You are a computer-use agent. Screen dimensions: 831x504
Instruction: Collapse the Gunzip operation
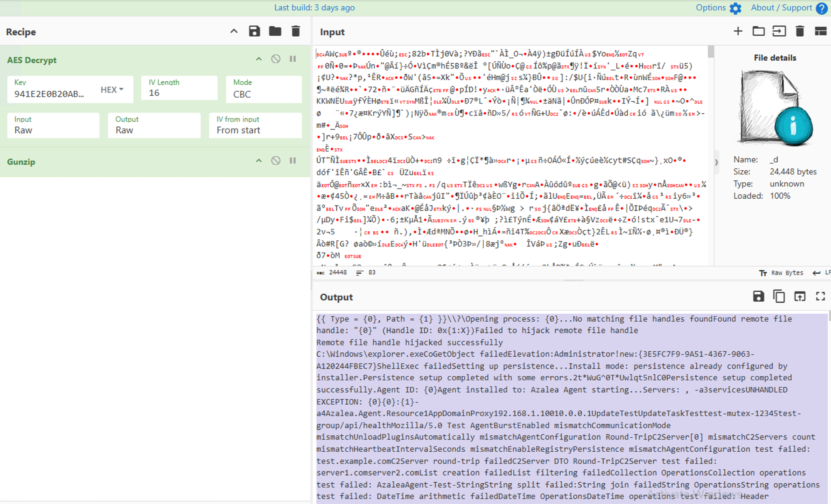[259, 161]
